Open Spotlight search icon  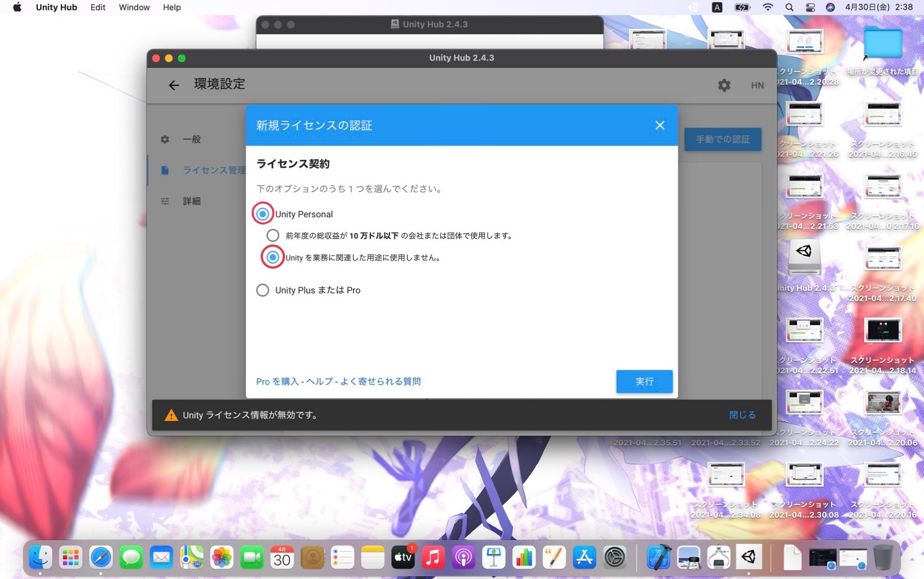pos(789,7)
